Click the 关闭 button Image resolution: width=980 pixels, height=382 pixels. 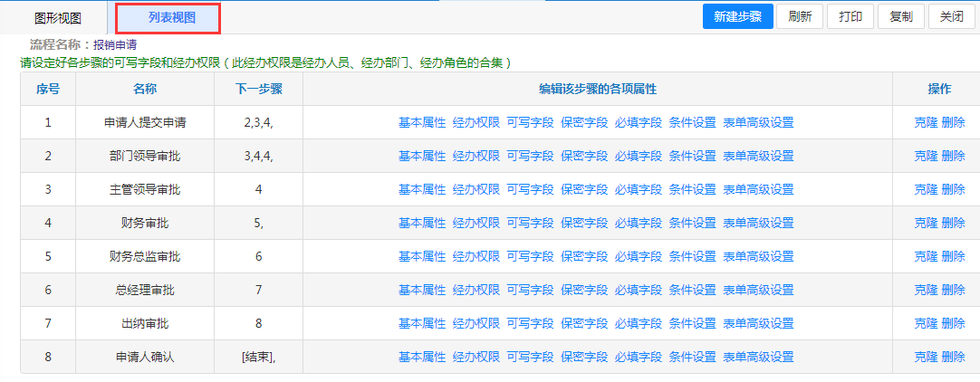(x=951, y=16)
